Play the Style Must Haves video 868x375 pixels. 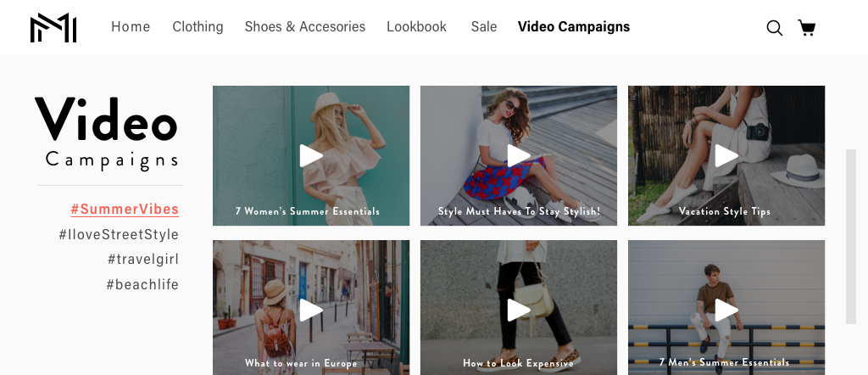[519, 155]
